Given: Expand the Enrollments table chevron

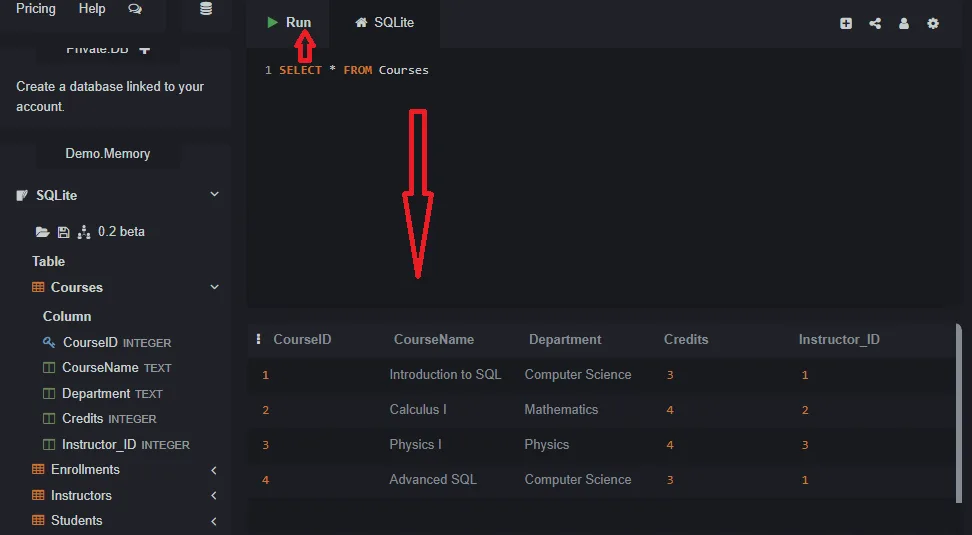Looking at the screenshot, I should point(214,470).
